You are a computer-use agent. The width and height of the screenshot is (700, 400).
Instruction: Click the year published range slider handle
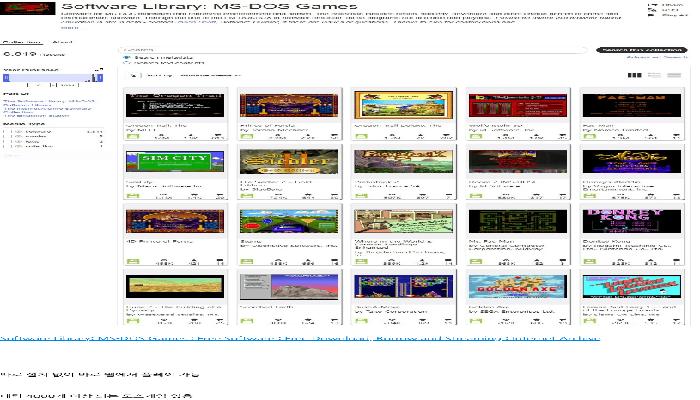[x=8, y=78]
